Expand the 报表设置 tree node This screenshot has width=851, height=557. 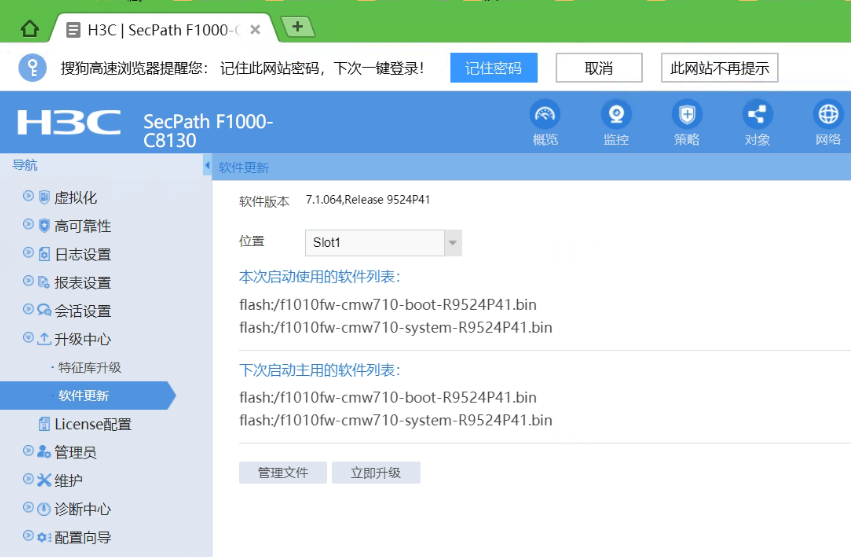28,281
